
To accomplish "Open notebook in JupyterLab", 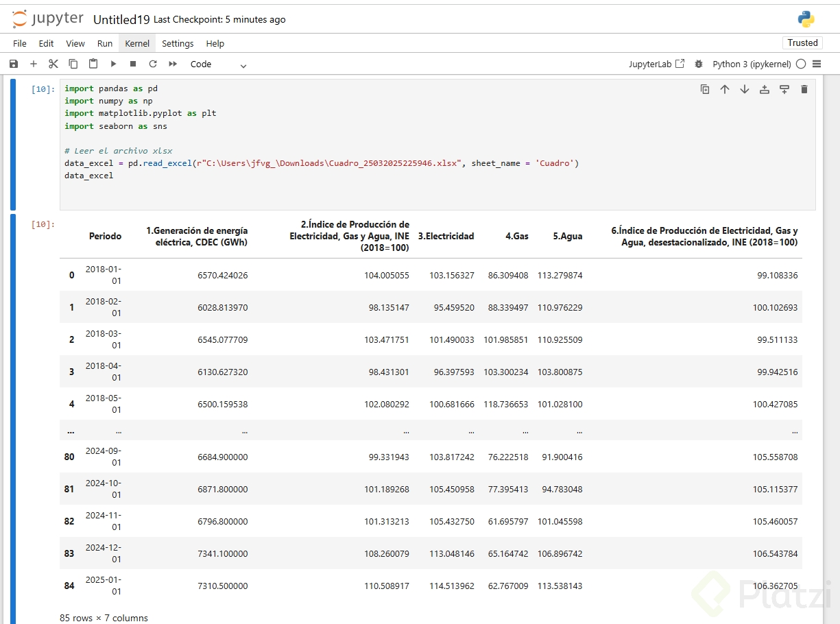I will pyautogui.click(x=656, y=64).
